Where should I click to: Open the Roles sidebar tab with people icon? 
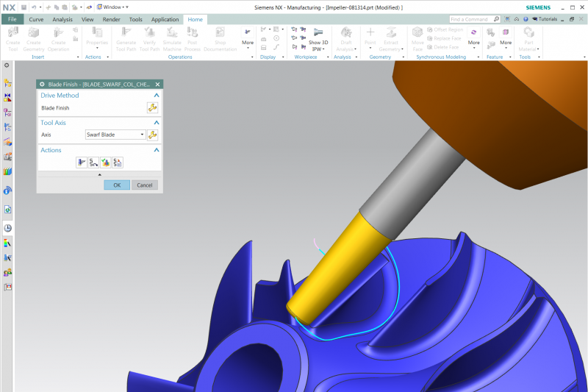pyautogui.click(x=7, y=272)
